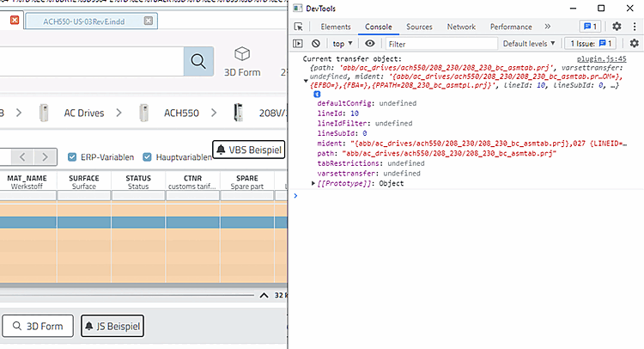Viewport: 644px width, 349px height.
Task: Switch to DevTools Elements tab
Action: click(x=336, y=27)
